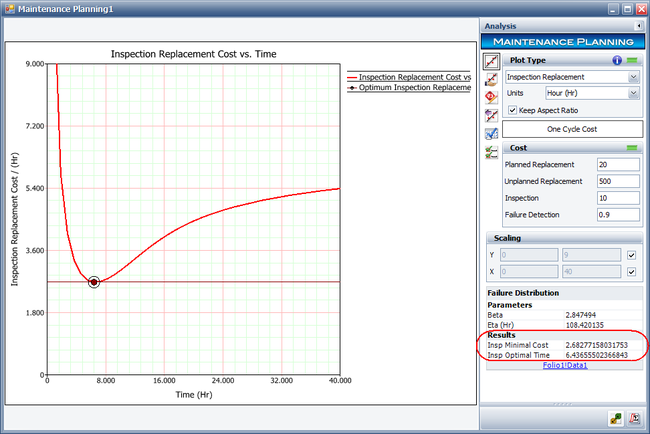Screen dimensions: 650x434
Task: Click the Beta value 2.847494
Action: pos(581,315)
